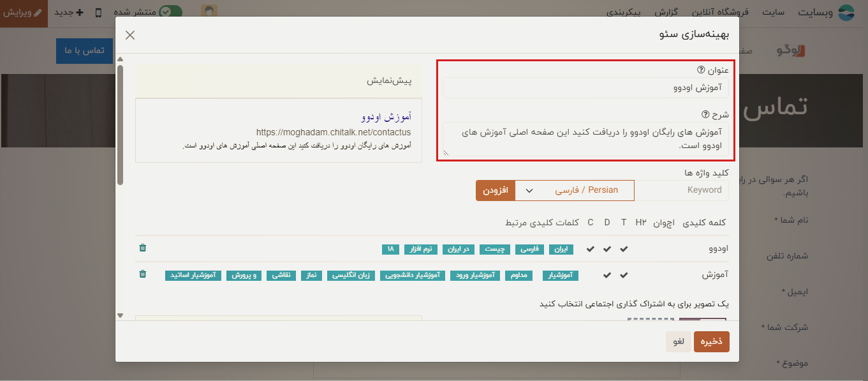The image size is (868, 381).
Task: Click help icon next to شرح
Action: click(x=705, y=115)
